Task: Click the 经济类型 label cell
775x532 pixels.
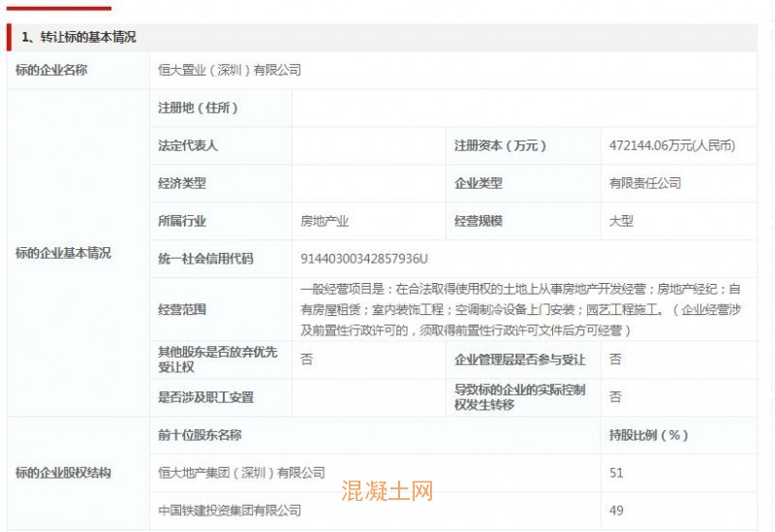Action: (182, 183)
